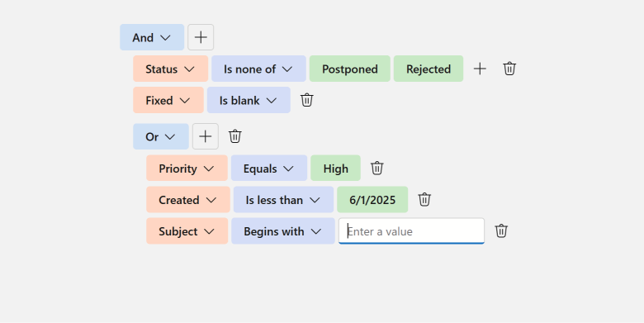Viewport: 644px width, 323px height.
Task: Open the And group operator dropdown
Action: tap(152, 37)
